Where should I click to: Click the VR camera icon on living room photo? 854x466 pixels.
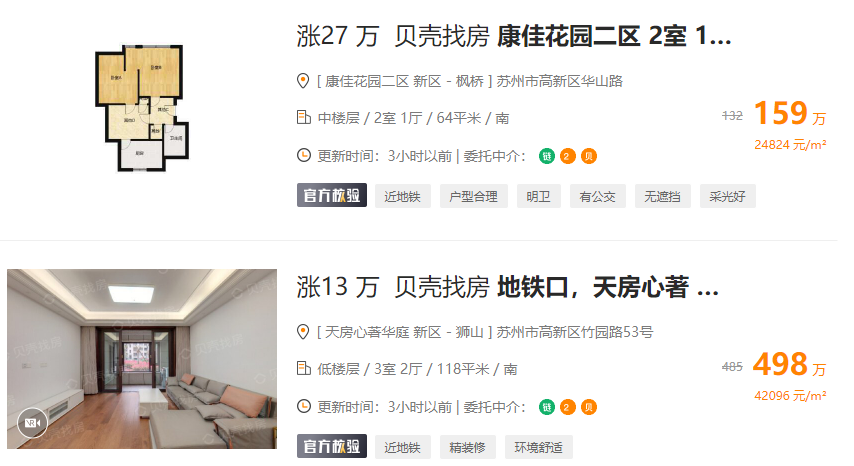tap(32, 422)
